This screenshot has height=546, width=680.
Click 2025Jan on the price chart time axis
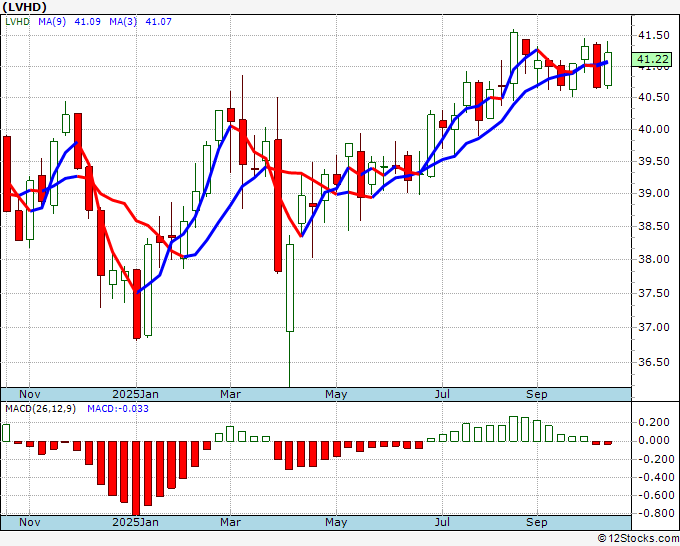click(135, 394)
